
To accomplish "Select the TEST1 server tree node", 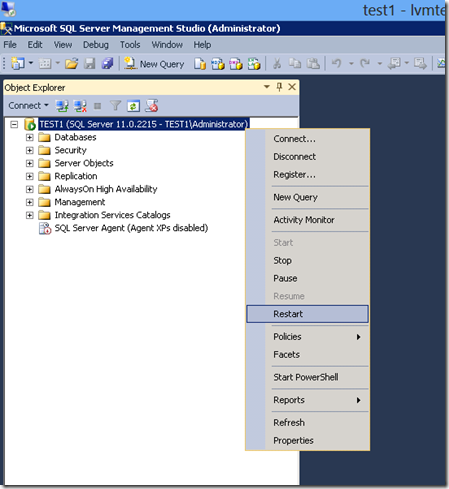I will tap(144, 124).
